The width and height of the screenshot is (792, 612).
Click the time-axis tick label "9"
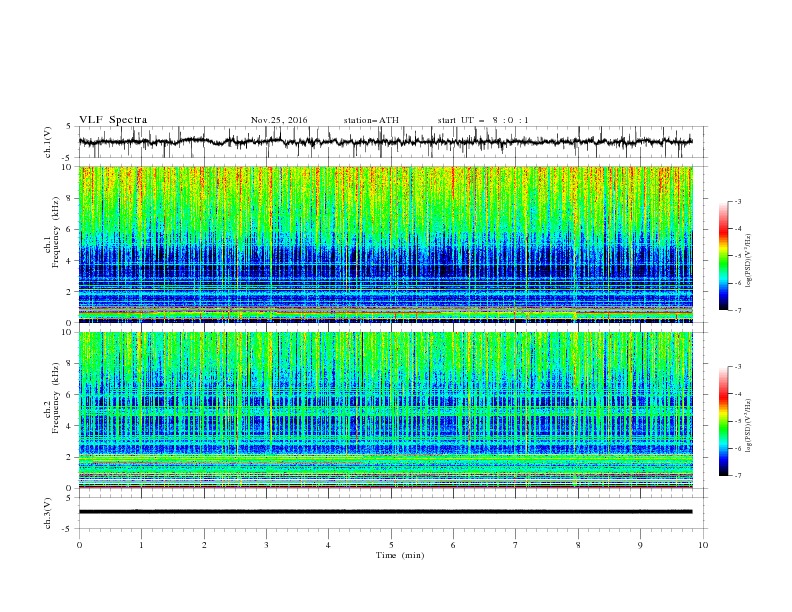point(640,545)
